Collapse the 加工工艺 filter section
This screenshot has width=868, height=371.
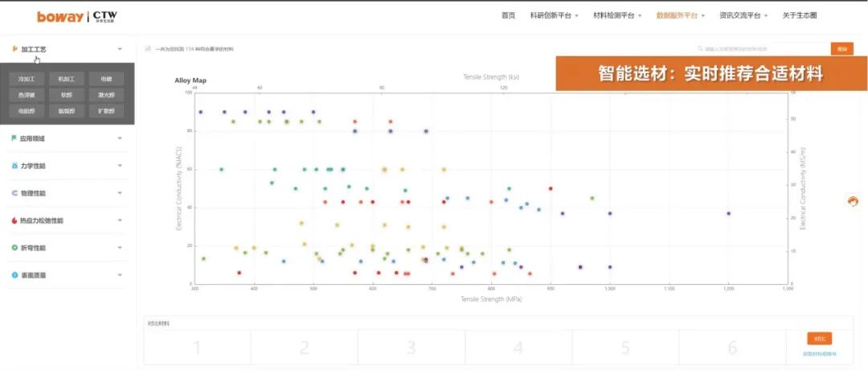tap(120, 49)
